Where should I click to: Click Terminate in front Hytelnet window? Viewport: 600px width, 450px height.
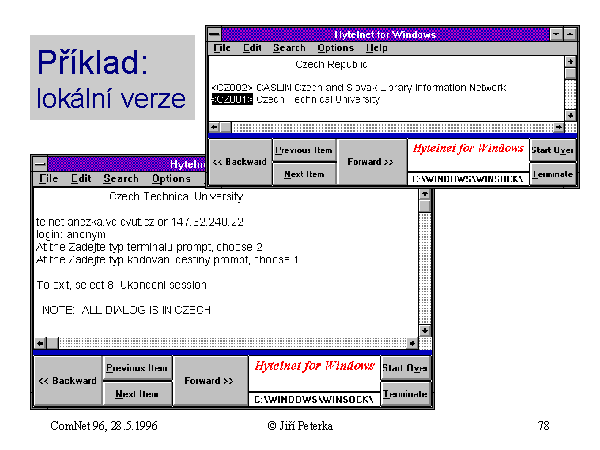[x=552, y=174]
